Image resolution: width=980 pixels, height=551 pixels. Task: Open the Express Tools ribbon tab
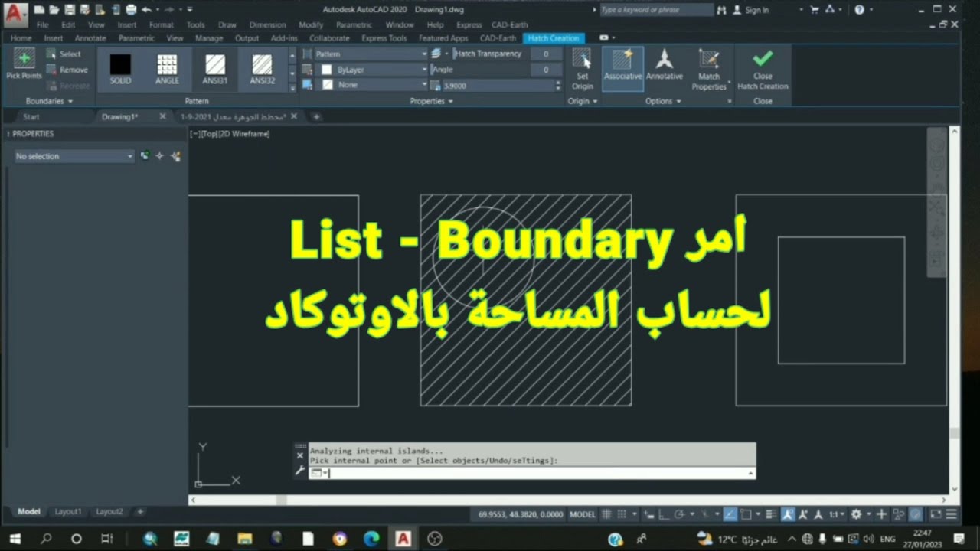pyautogui.click(x=384, y=37)
